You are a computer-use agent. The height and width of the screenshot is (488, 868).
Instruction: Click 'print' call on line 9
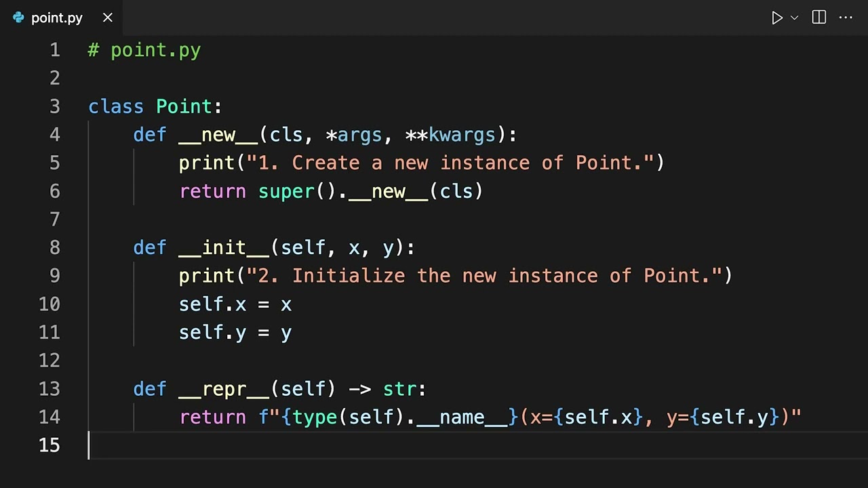(x=207, y=276)
